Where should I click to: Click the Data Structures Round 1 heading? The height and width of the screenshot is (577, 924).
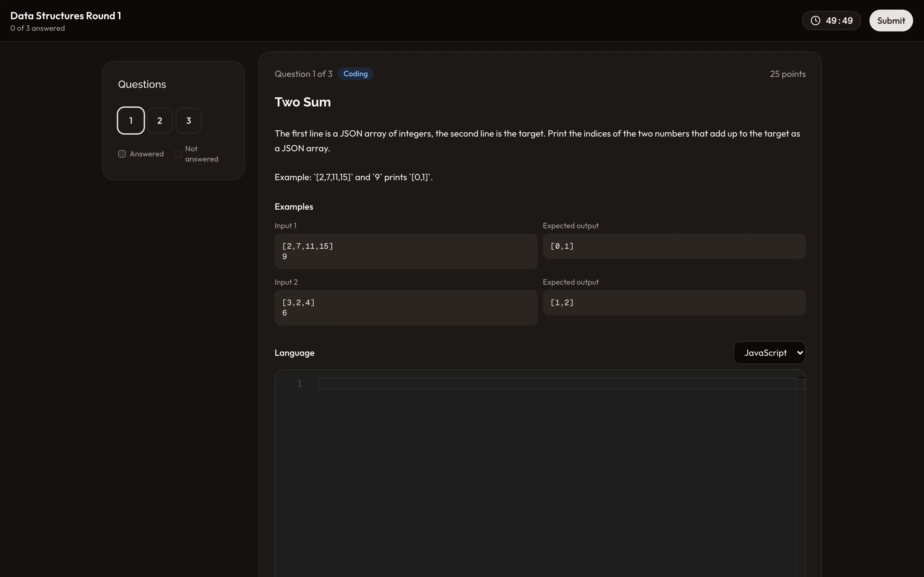coord(66,16)
